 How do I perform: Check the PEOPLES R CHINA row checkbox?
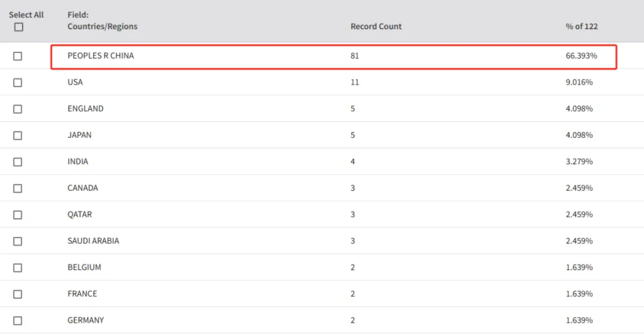(x=18, y=56)
